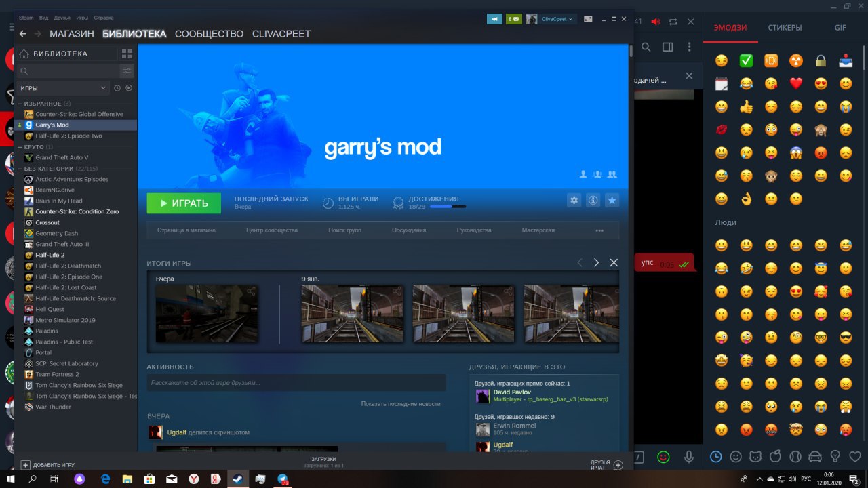Open more links ellipsis in game bar
868x488 pixels.
[x=599, y=230]
